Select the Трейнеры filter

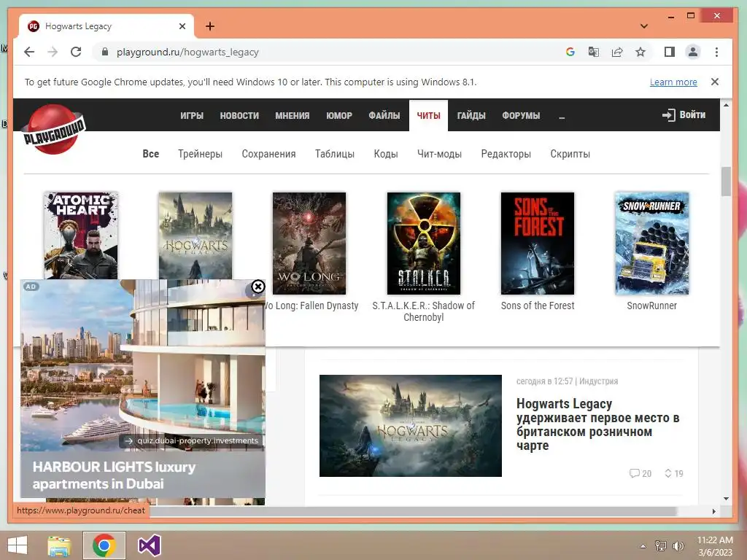tap(200, 154)
